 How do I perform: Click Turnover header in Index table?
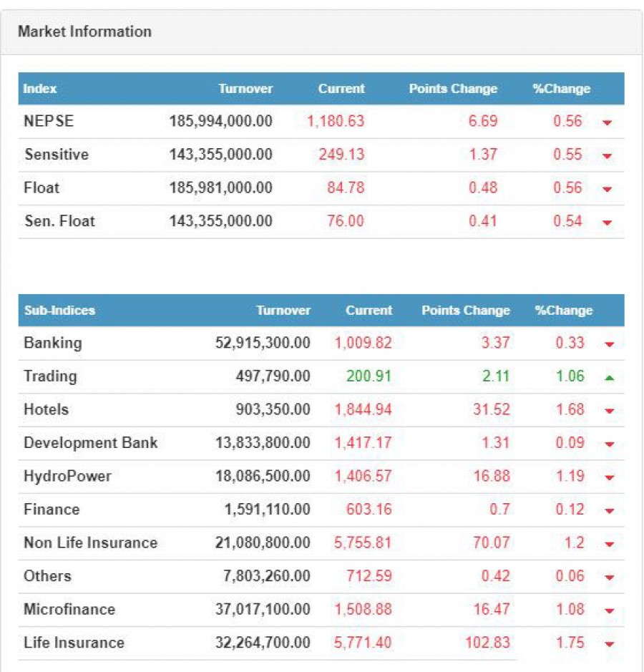pyautogui.click(x=245, y=89)
